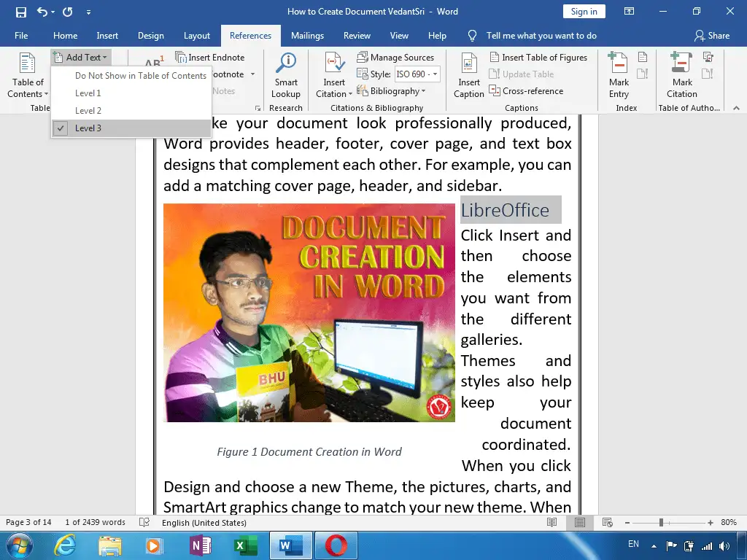Click the Insert Index icon

642,57
